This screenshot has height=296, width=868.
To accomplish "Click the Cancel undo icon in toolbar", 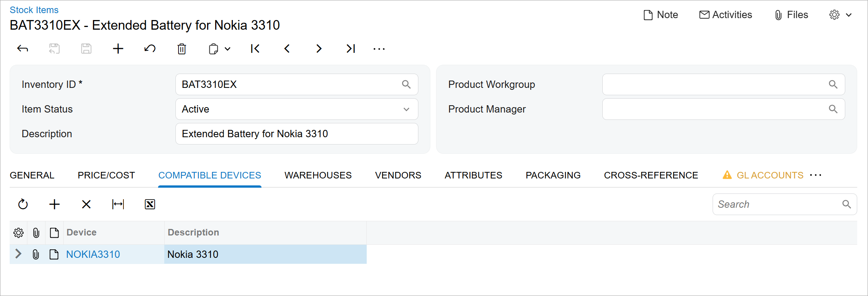I will click(150, 49).
